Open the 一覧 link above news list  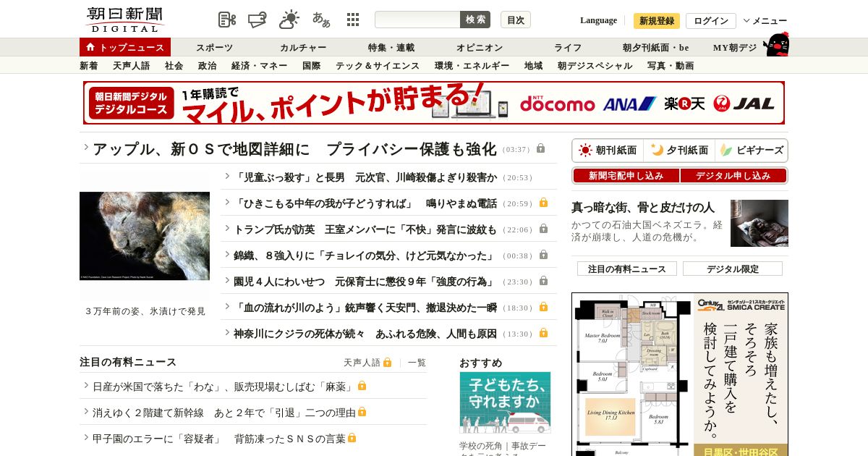tap(417, 363)
